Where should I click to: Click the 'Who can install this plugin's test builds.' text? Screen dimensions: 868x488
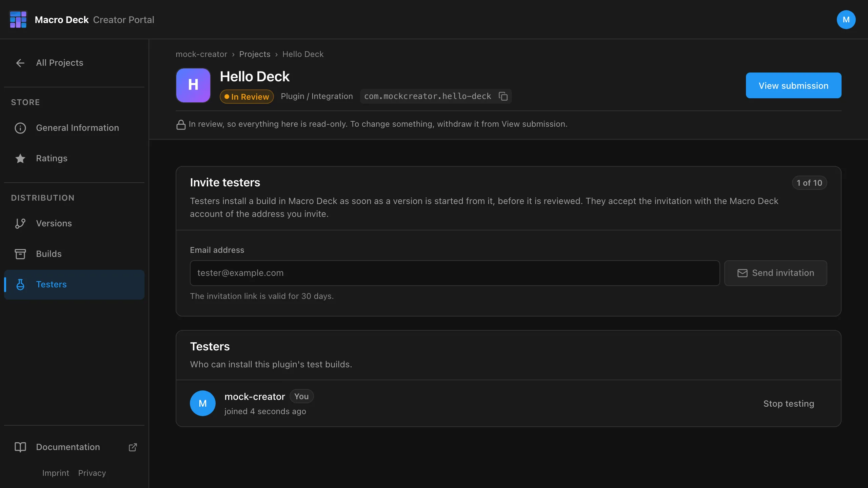click(x=271, y=365)
